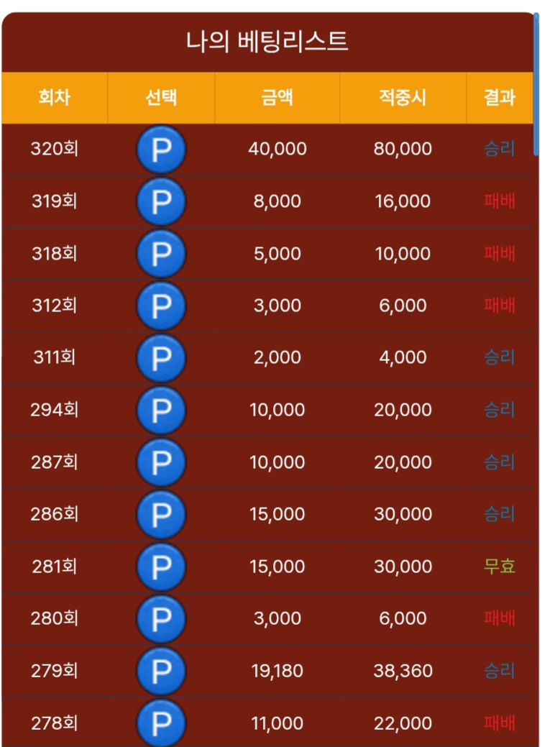Click the blue vertical scrollbar thumb

point(536,84)
